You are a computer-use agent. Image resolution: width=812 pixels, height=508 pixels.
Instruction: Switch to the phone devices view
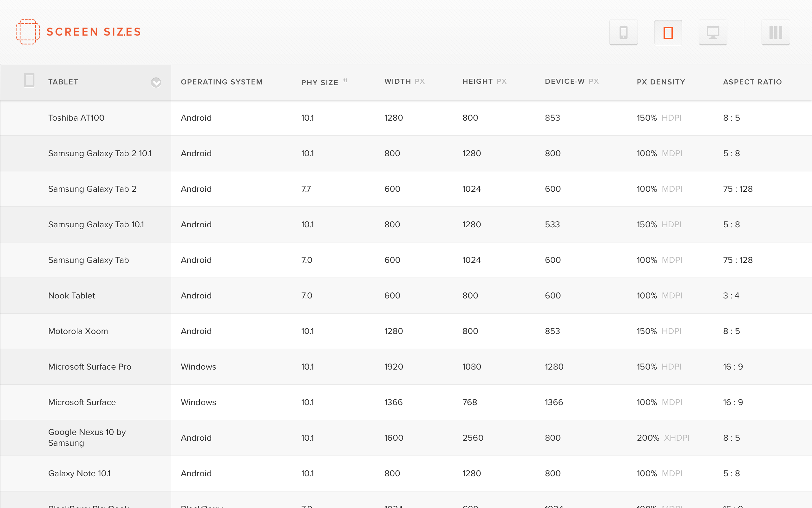[x=623, y=32]
